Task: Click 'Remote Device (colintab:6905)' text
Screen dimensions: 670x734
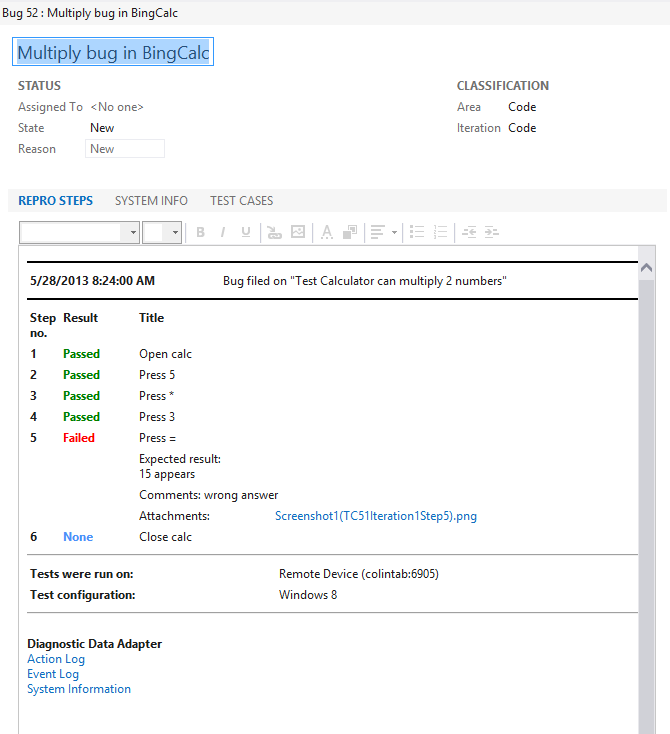Action: click(359, 574)
